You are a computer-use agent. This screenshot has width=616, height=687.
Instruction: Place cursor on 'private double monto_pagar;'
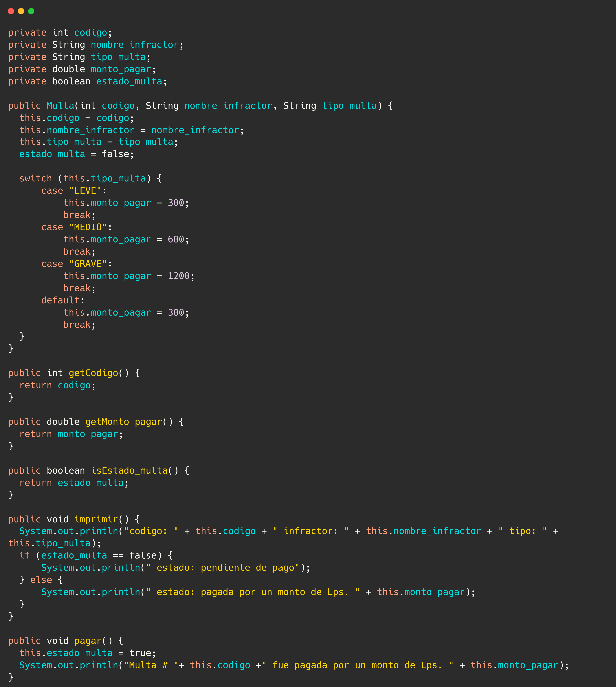click(x=82, y=69)
